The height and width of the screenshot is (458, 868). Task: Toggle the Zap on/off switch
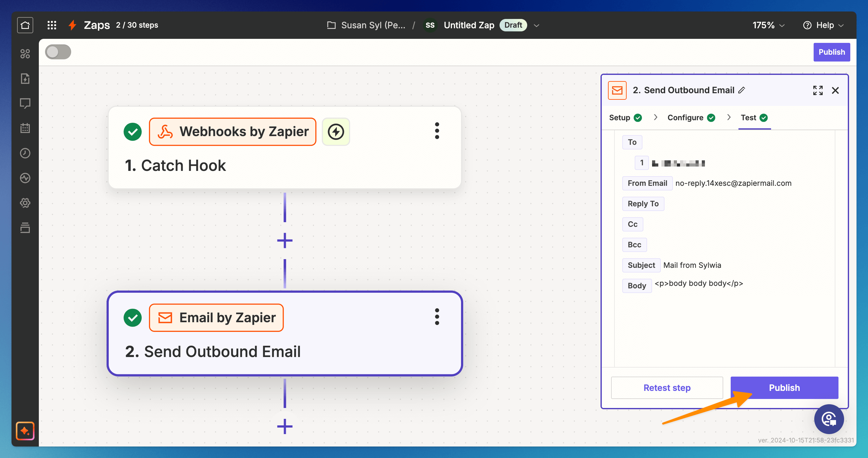pyautogui.click(x=58, y=52)
